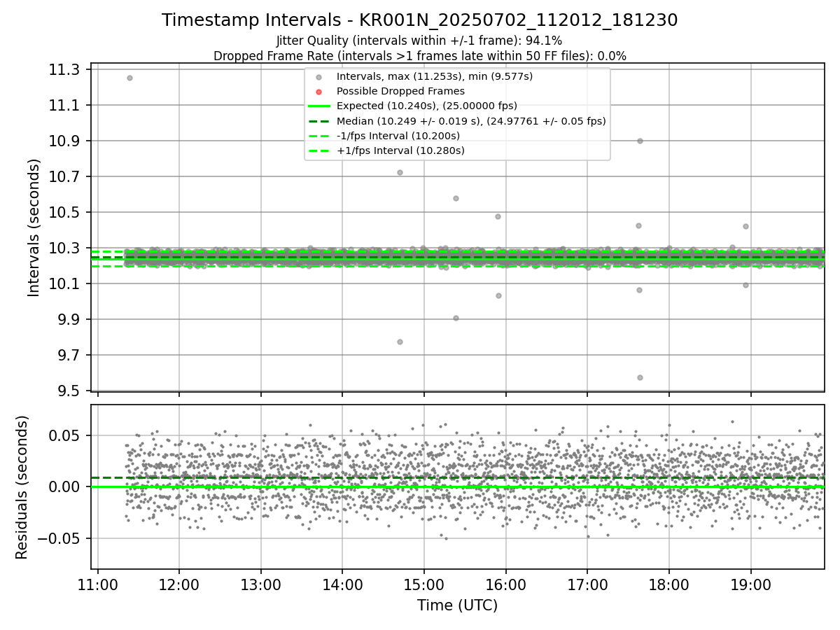The width and height of the screenshot is (840, 630).
Task: Click the 10.9 tick label on intervals axis
Action: click(64, 141)
